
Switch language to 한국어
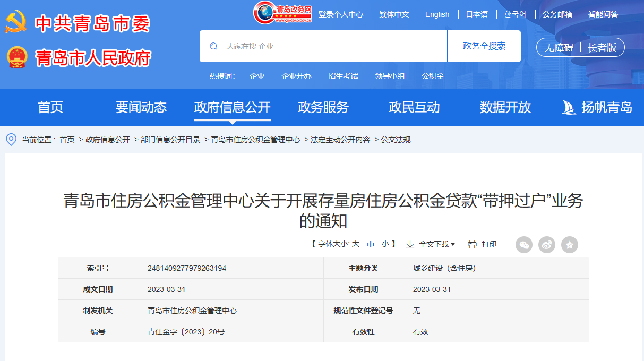point(515,14)
